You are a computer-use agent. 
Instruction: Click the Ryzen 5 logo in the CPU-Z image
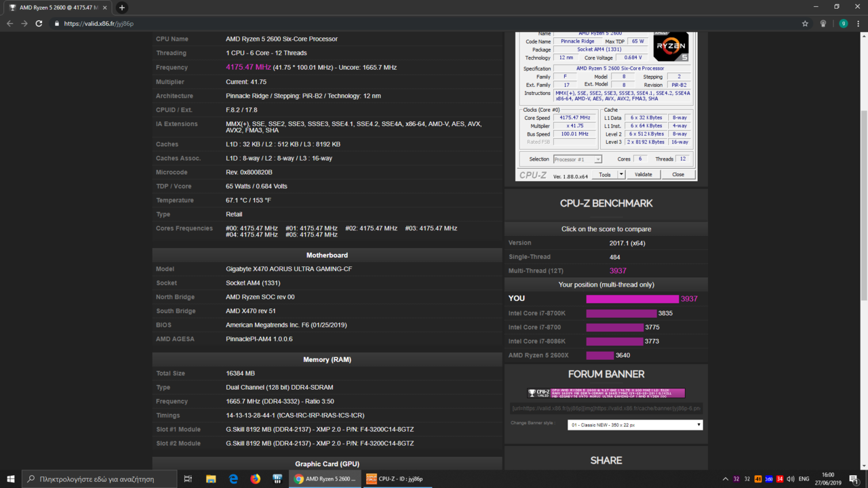[x=671, y=47]
